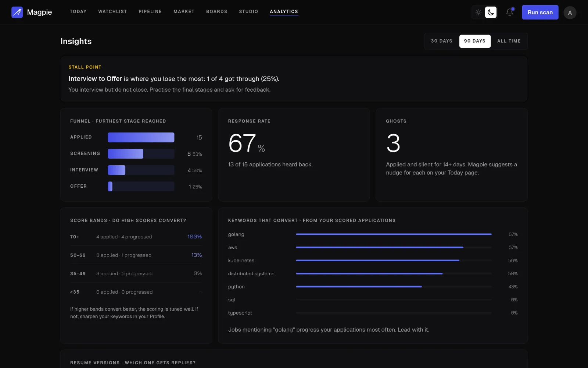Click the 50-69 score band label

click(x=78, y=255)
